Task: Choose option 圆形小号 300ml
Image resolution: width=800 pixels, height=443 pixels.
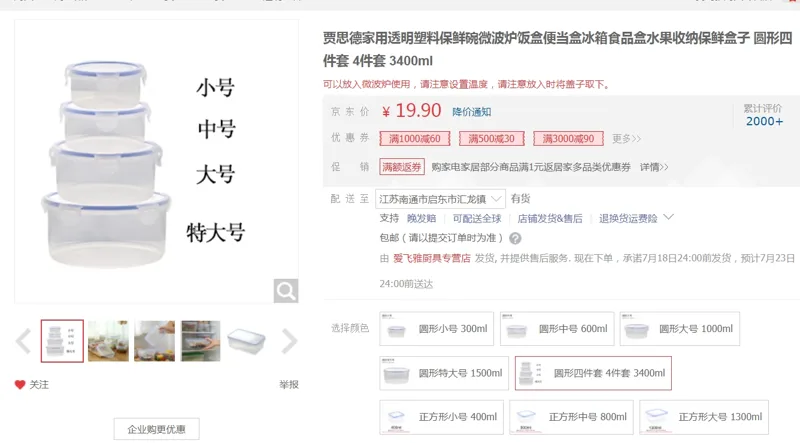Action: [437, 329]
